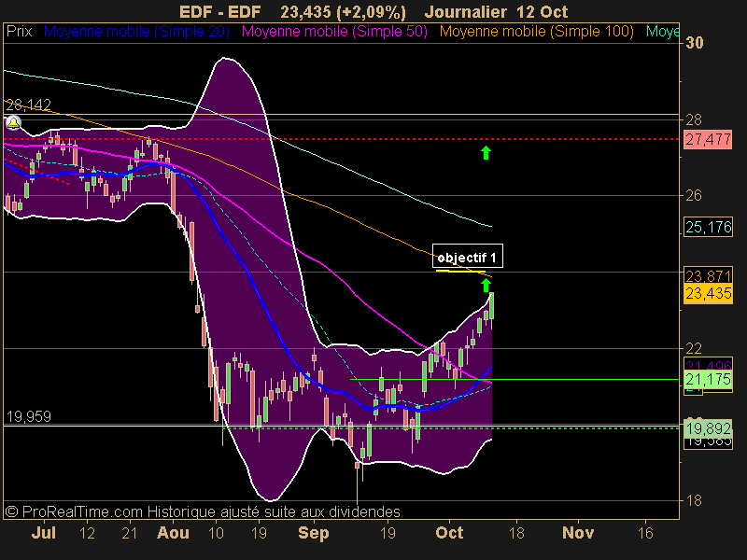Click the Journalier timeframe text in title

point(466,12)
